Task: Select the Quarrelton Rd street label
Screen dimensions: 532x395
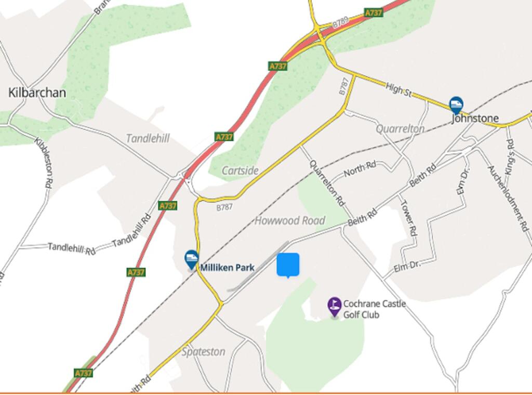Action: click(x=327, y=183)
